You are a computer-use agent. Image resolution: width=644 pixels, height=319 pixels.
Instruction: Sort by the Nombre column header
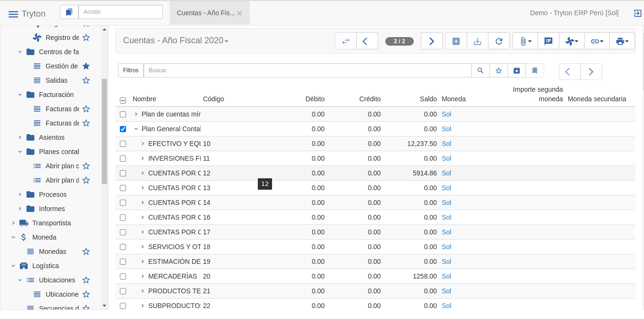144,99
